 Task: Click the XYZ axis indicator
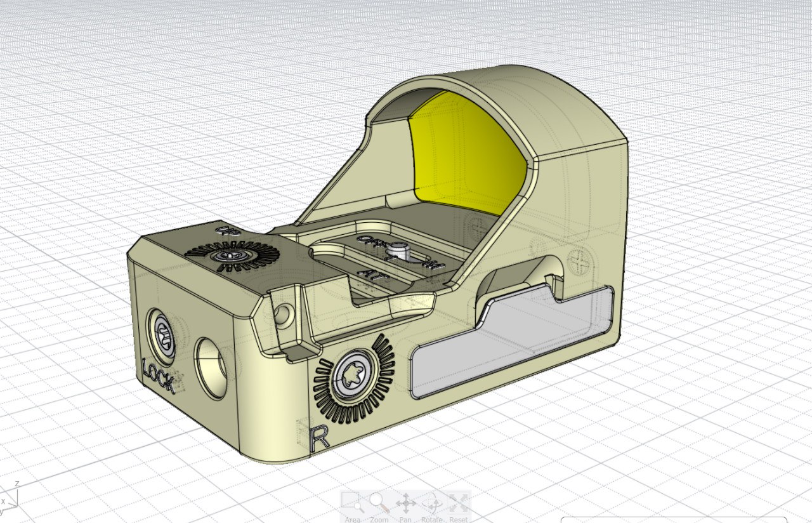(x=10, y=500)
